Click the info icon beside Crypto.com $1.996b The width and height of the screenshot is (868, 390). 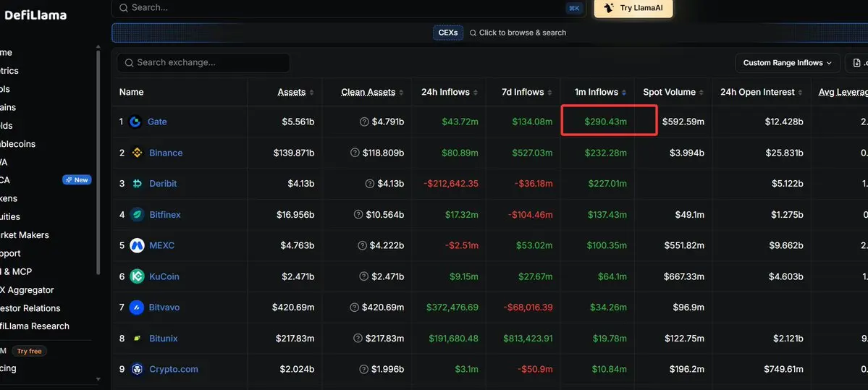(x=364, y=370)
